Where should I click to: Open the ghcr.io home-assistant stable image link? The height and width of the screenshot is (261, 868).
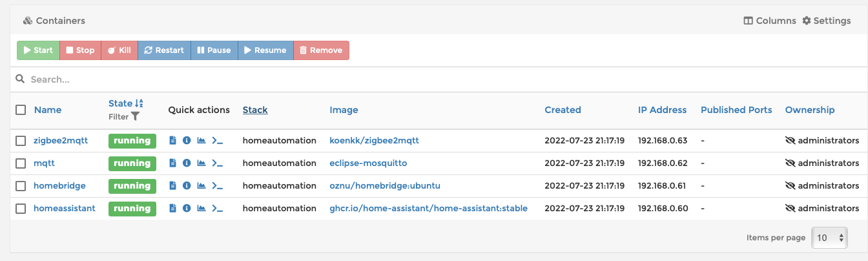click(428, 208)
